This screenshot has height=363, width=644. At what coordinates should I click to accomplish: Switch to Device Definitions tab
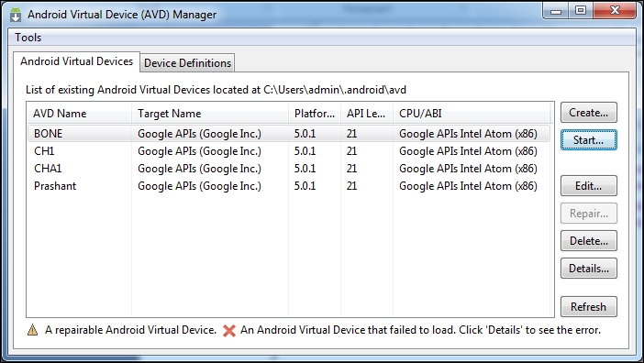[187, 63]
